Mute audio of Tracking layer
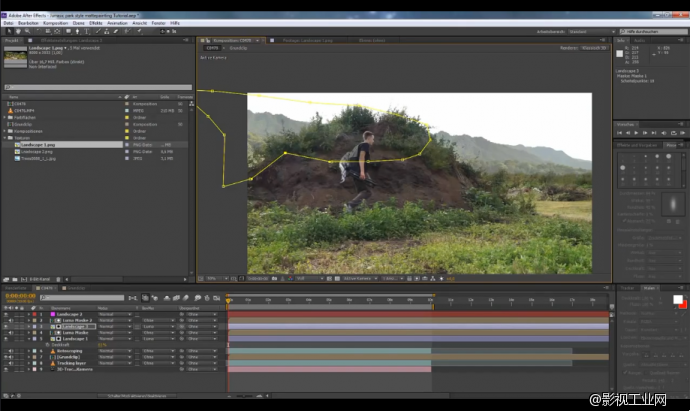 (x=11, y=363)
